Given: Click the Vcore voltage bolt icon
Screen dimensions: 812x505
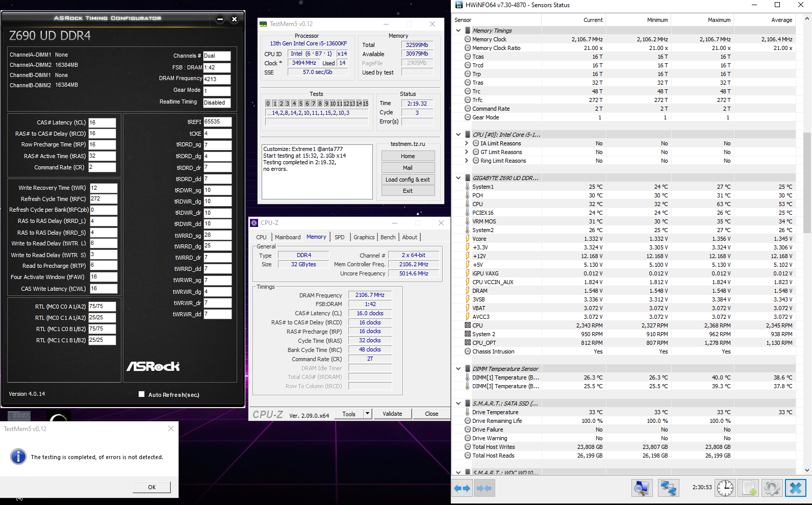Looking at the screenshot, I should tap(468, 239).
